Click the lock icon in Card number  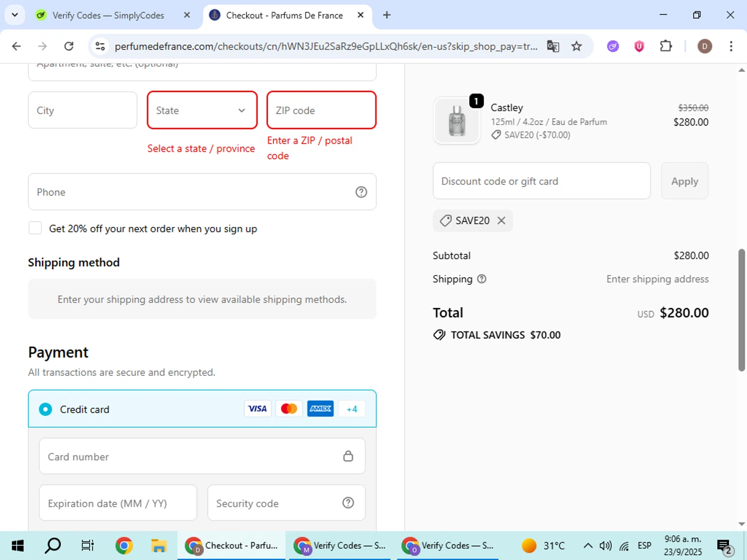point(348,456)
